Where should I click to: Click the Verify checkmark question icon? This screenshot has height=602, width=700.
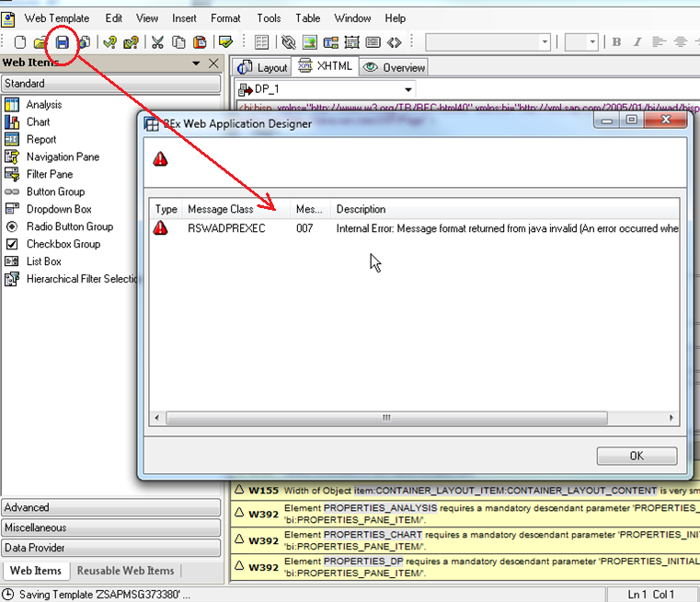(109, 42)
